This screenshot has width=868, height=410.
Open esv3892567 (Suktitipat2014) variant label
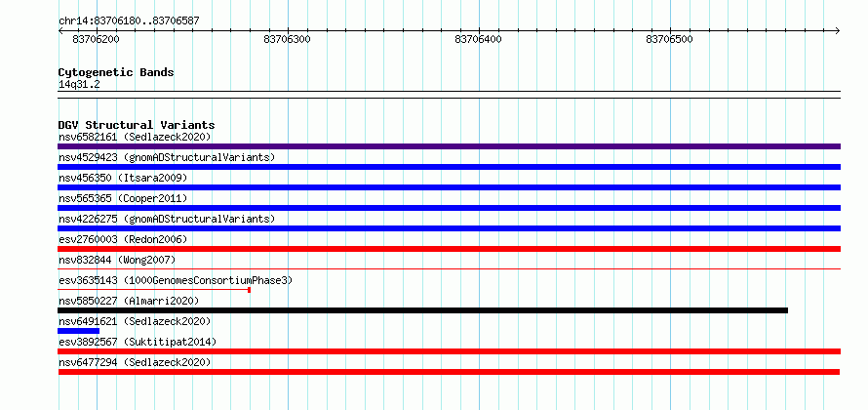coord(138,342)
